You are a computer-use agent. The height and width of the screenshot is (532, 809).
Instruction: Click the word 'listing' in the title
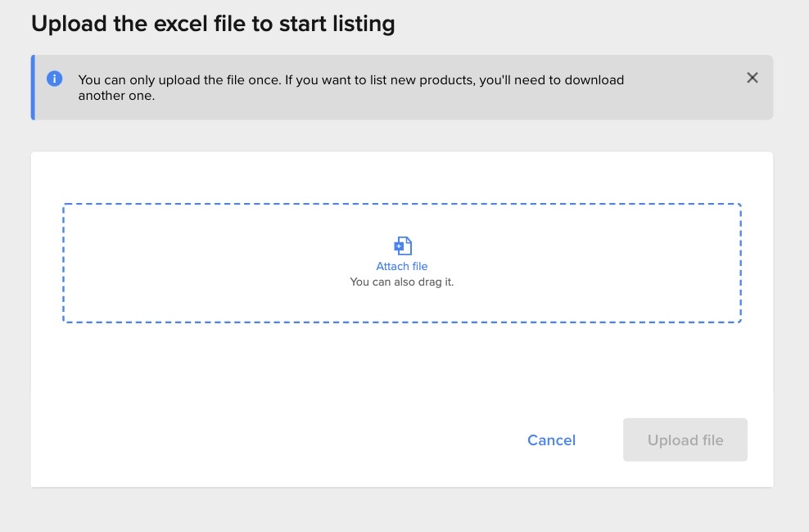click(x=364, y=24)
